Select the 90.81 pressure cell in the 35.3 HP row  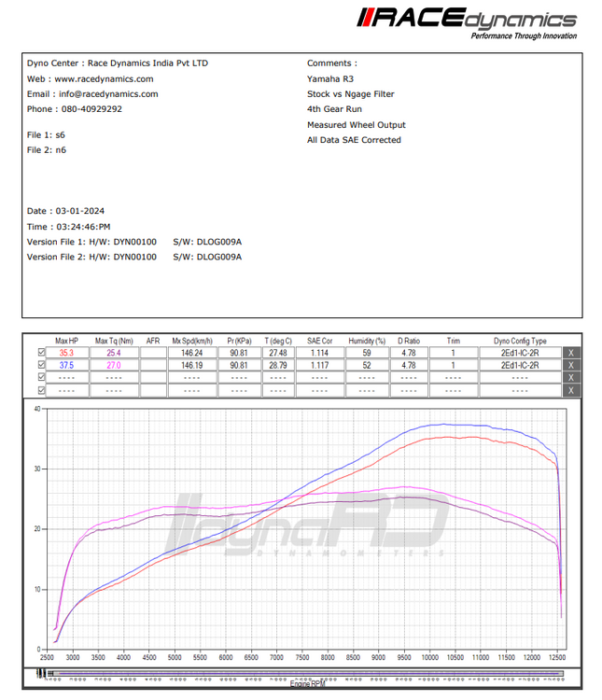coord(239,353)
